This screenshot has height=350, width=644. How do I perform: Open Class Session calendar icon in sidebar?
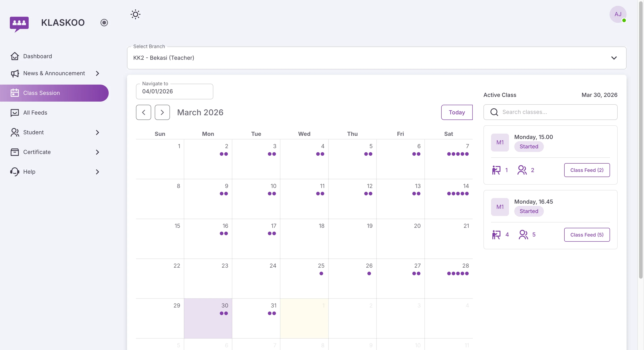tap(15, 93)
